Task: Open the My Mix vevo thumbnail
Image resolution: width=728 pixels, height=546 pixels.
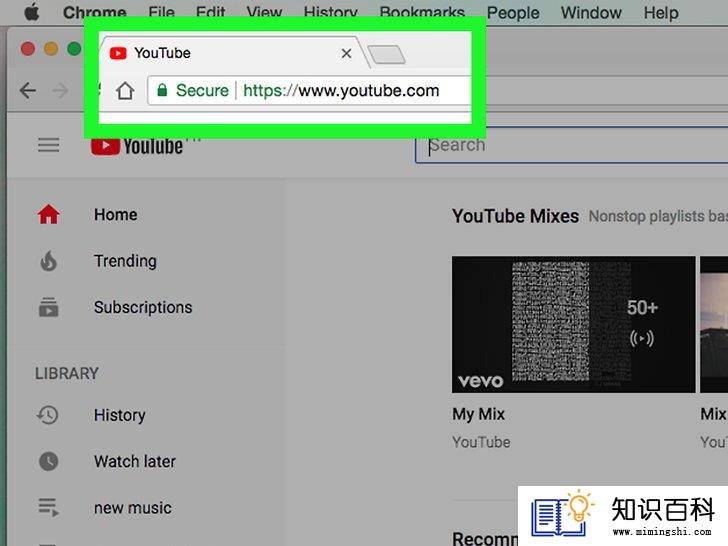Action: (x=573, y=325)
